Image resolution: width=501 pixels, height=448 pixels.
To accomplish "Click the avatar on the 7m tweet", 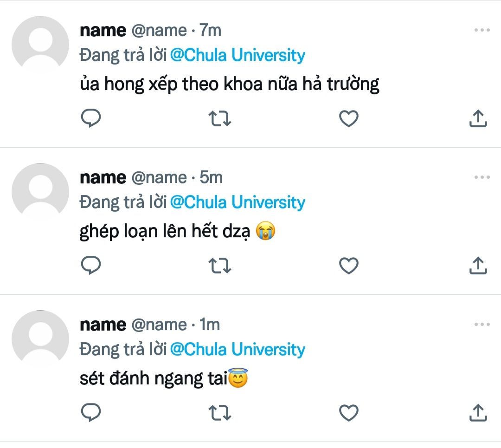I will [40, 45].
